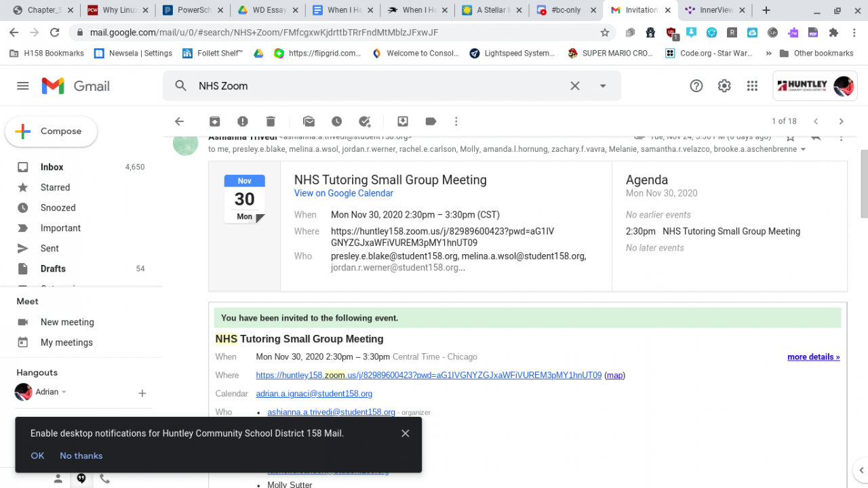Open the phone calls icon at bottom

[x=104, y=479]
